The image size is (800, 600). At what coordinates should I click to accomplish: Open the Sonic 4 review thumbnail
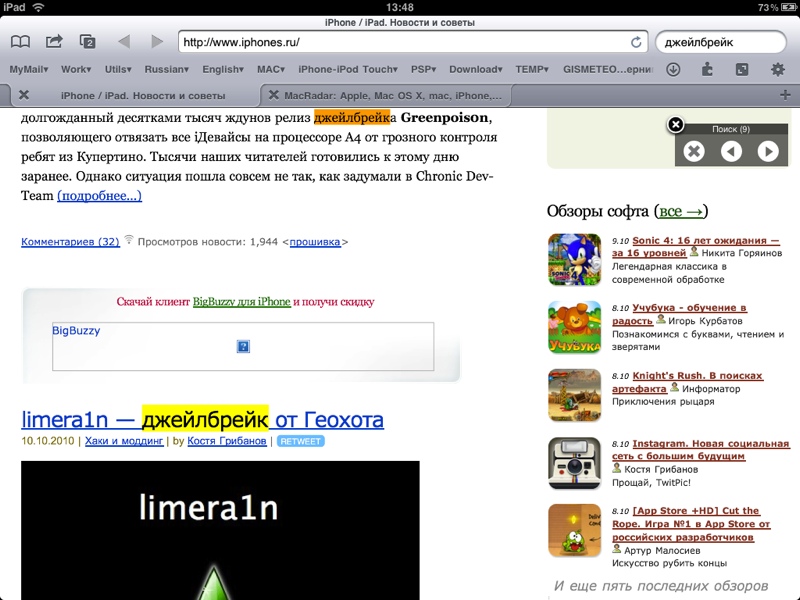(x=574, y=259)
